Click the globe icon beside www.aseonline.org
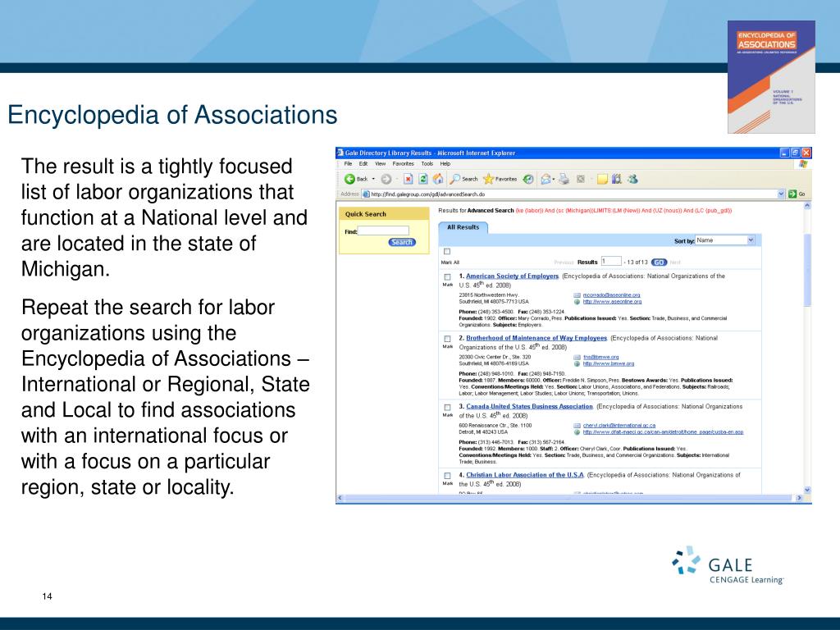The height and width of the screenshot is (630, 840). pos(577,302)
